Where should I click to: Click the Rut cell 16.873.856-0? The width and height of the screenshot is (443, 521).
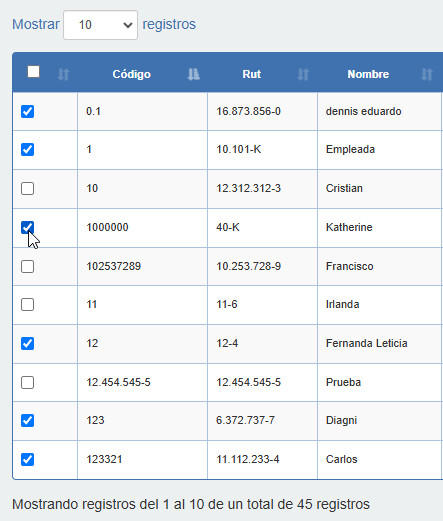249,111
